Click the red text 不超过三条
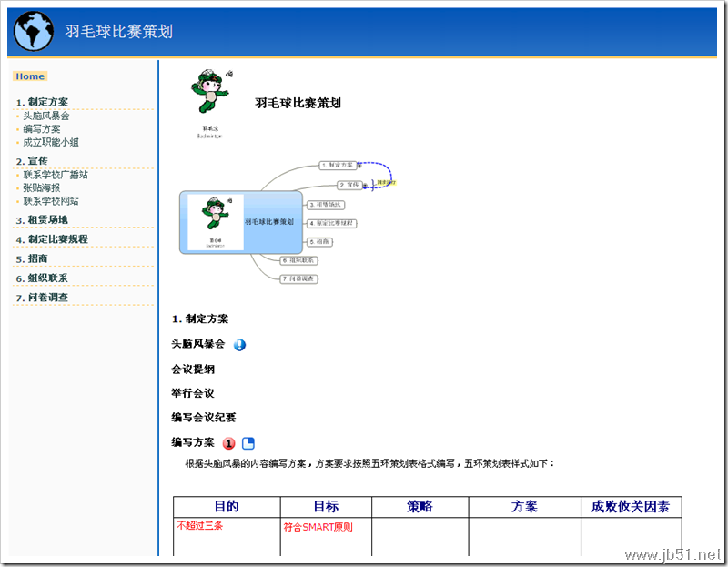The height and width of the screenshot is (567, 728). (x=199, y=526)
